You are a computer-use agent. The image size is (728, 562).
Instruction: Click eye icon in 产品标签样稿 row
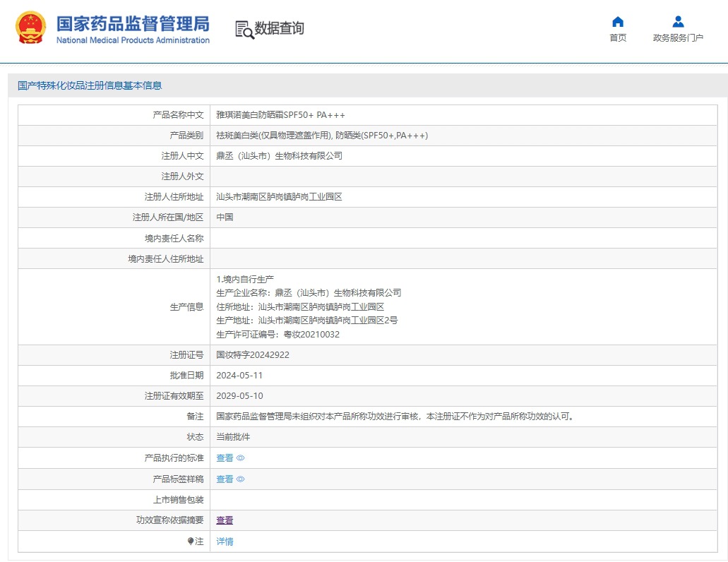[241, 479]
